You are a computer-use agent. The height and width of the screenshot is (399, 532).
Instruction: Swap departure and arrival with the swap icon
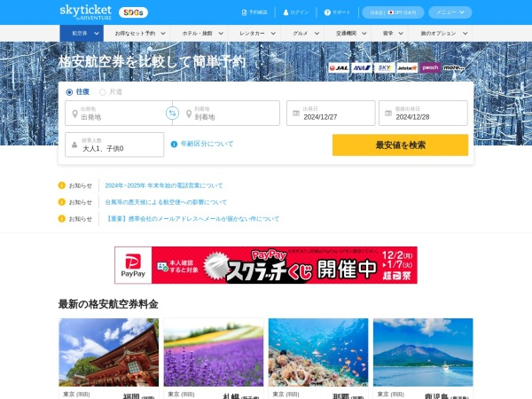(172, 113)
